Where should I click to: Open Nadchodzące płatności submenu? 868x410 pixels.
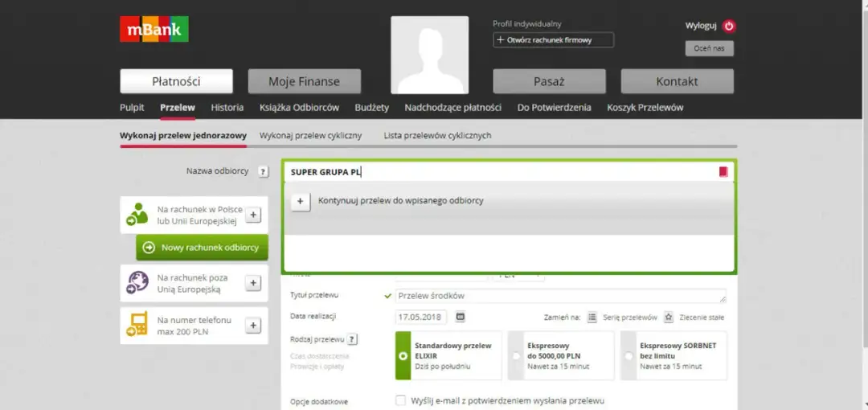point(452,108)
